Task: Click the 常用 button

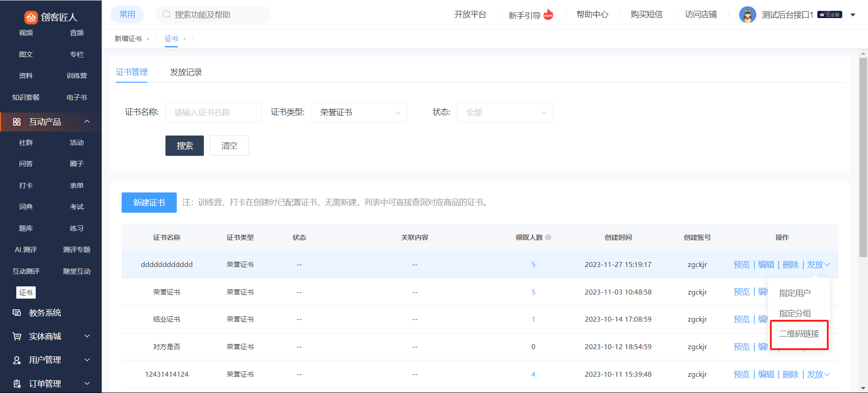Action: pyautogui.click(x=127, y=14)
